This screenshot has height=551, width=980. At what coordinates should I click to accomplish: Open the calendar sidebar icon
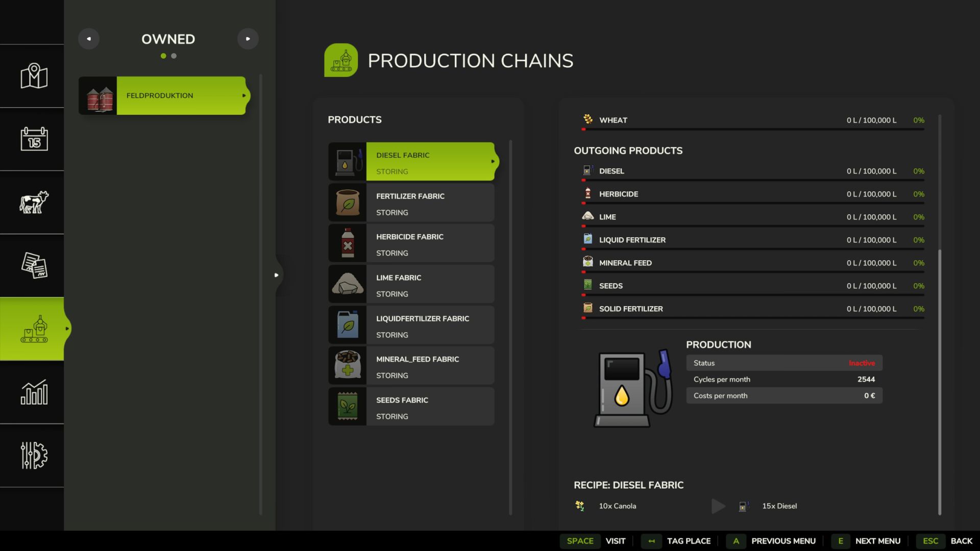click(34, 139)
